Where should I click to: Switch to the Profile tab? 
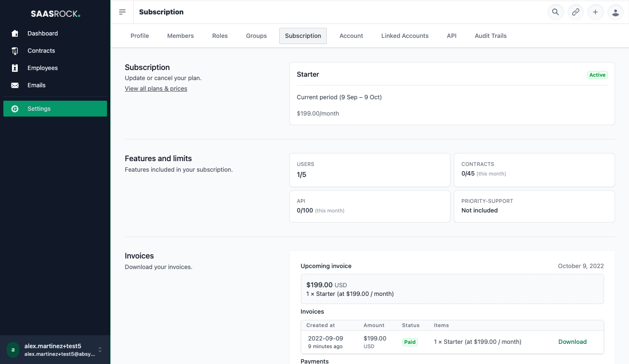pos(140,36)
